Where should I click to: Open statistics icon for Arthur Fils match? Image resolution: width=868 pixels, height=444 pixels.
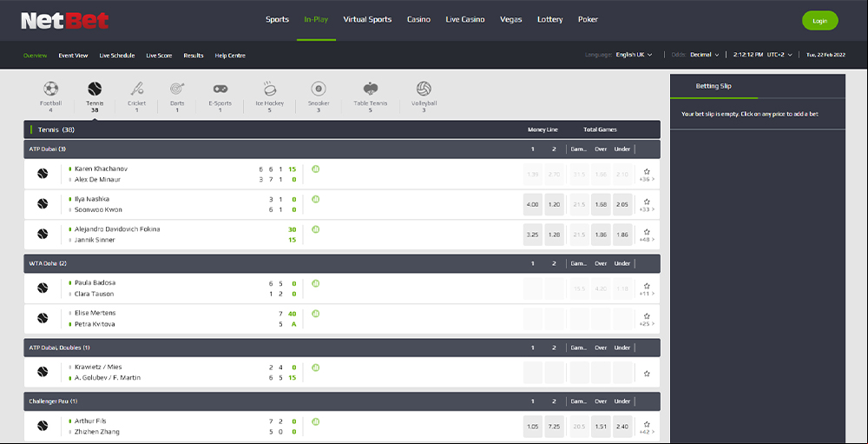(316, 421)
